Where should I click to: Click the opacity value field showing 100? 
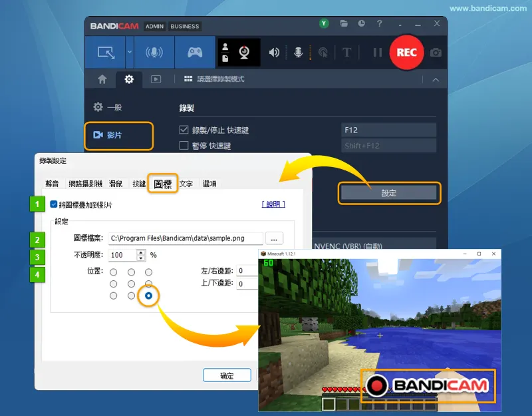click(122, 255)
